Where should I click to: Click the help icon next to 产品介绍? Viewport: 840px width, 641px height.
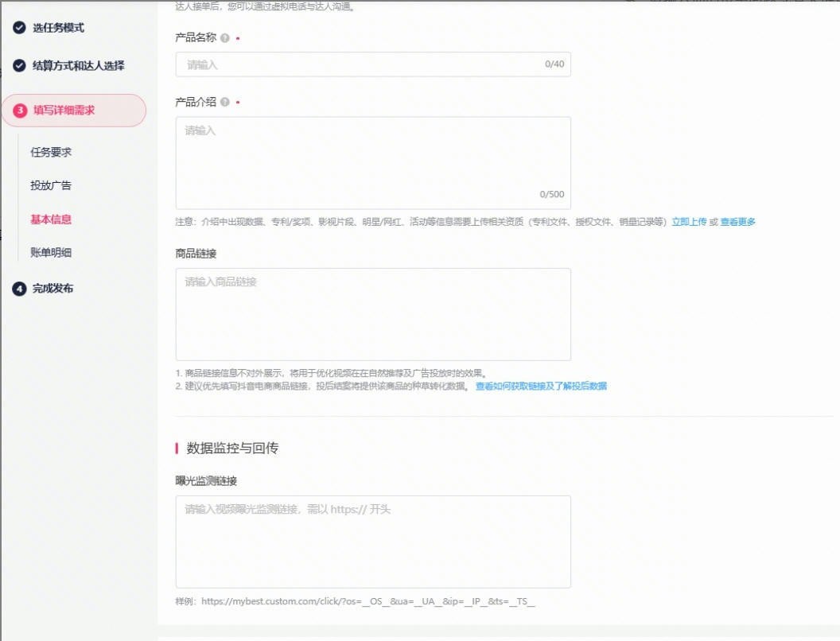pyautogui.click(x=225, y=103)
